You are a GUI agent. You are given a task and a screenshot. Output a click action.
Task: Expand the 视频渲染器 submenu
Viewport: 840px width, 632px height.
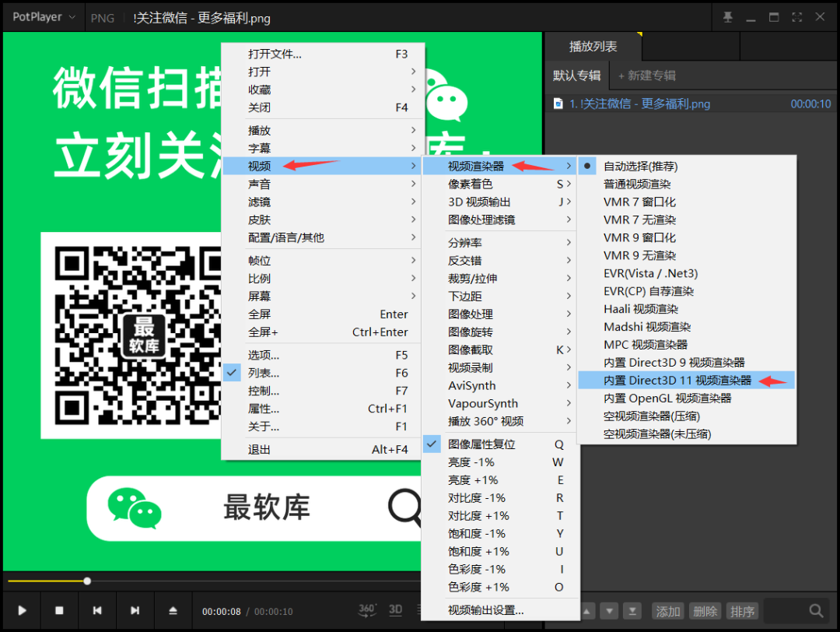[500, 167]
